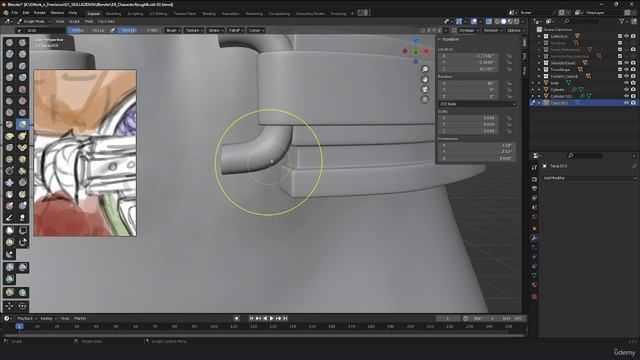Image resolution: width=640 pixels, height=360 pixels.
Task: Select the Box Mask tool
Action: point(10,231)
